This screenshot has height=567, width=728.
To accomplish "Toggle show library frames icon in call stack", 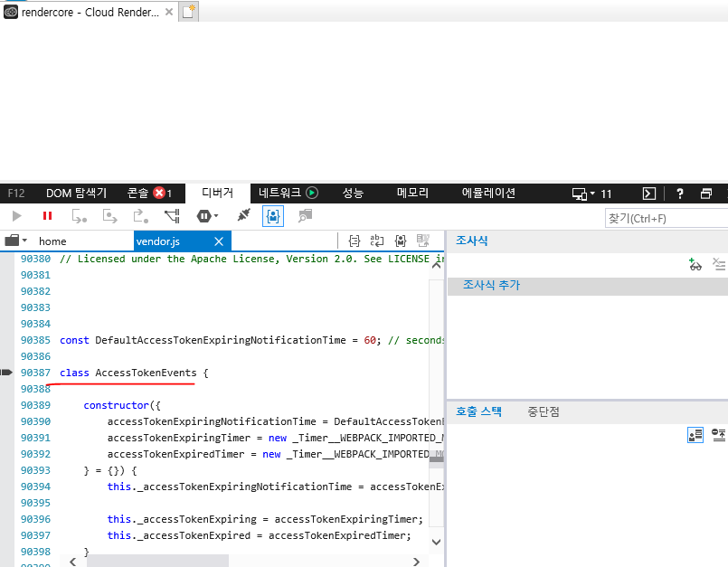I will 695,435.
